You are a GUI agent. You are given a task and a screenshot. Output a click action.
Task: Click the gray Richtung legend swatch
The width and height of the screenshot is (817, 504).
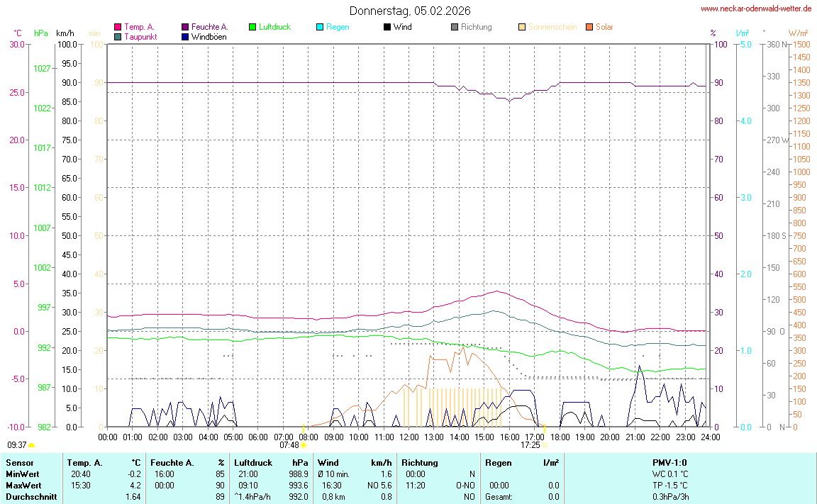click(x=455, y=27)
